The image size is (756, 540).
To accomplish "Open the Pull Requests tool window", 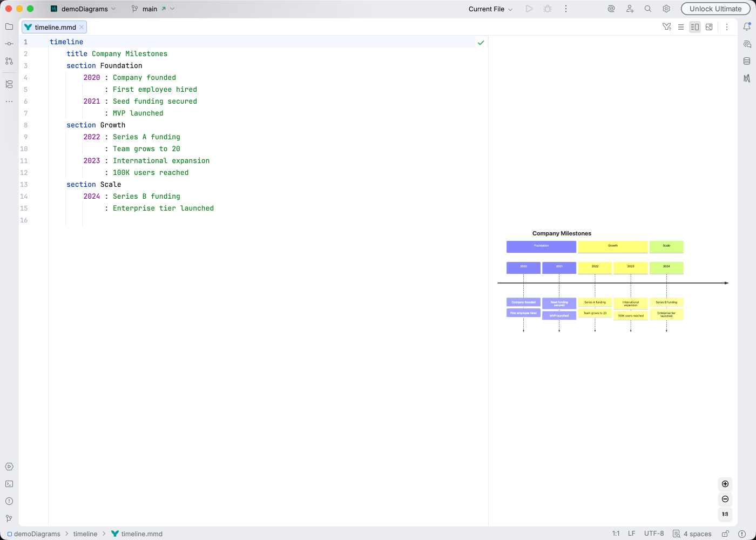I will [9, 61].
